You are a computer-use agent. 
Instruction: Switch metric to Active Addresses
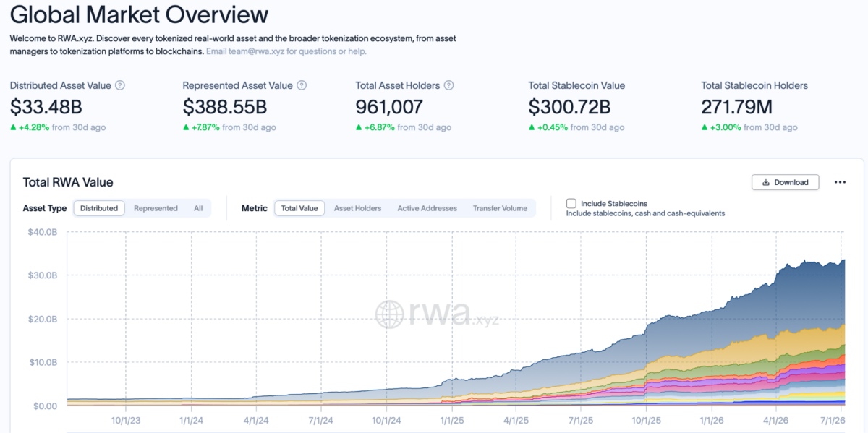(x=427, y=208)
